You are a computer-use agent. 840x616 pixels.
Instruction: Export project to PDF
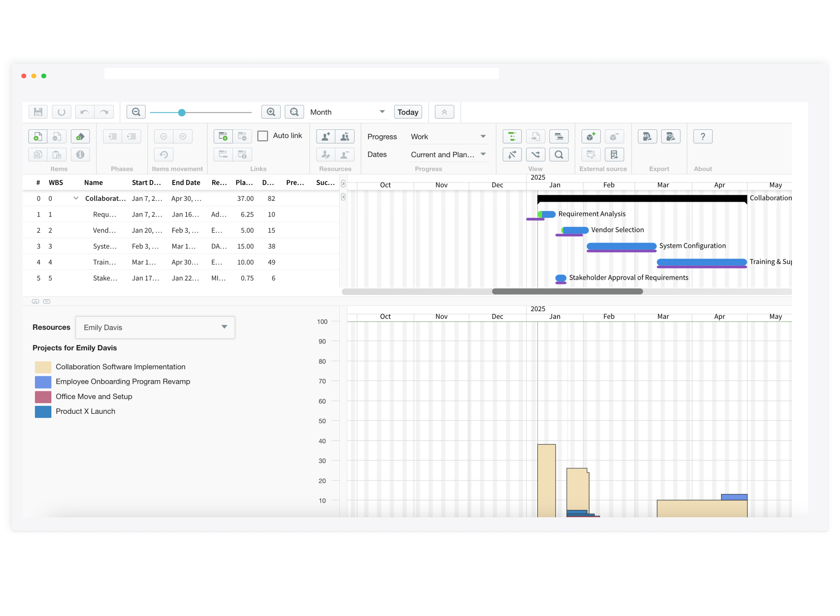670,136
